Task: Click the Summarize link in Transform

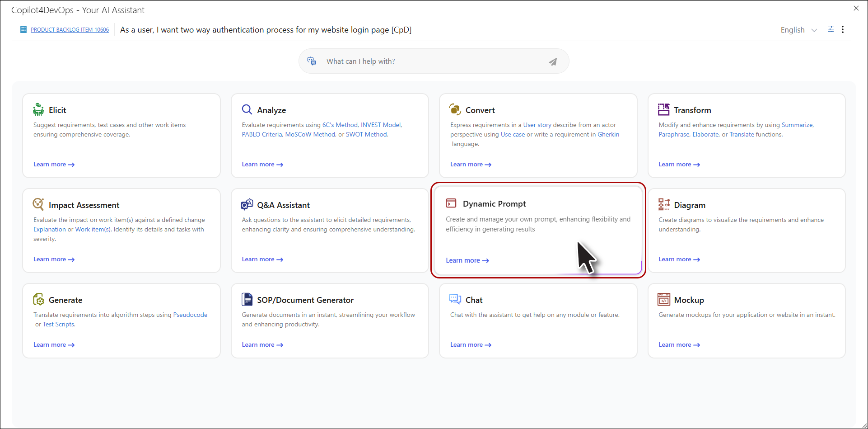Action: coord(797,125)
